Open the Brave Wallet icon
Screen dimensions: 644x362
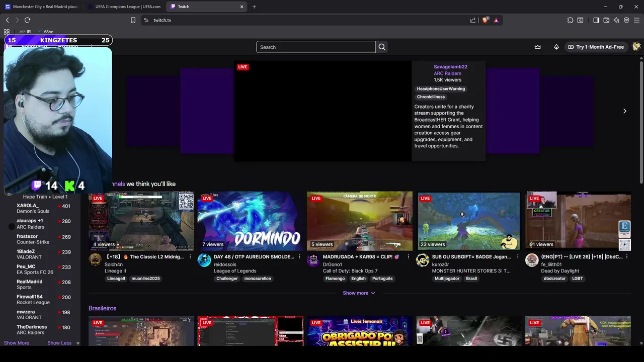click(606, 20)
